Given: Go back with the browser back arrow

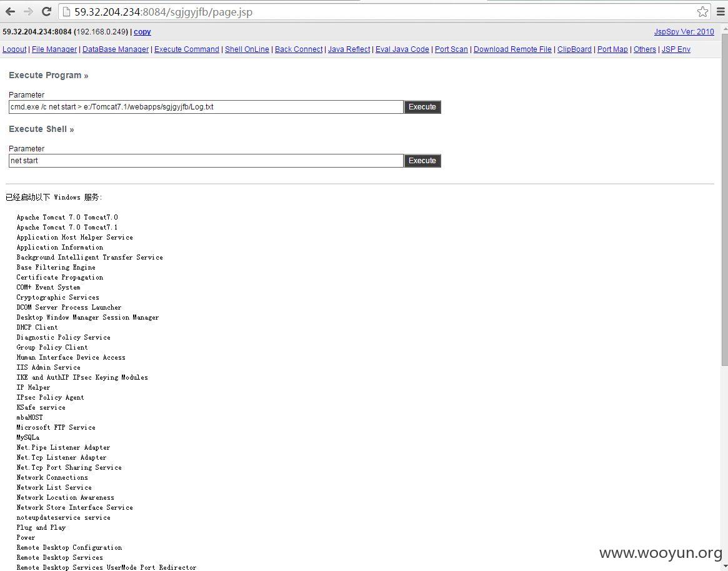Looking at the screenshot, I should 10,12.
